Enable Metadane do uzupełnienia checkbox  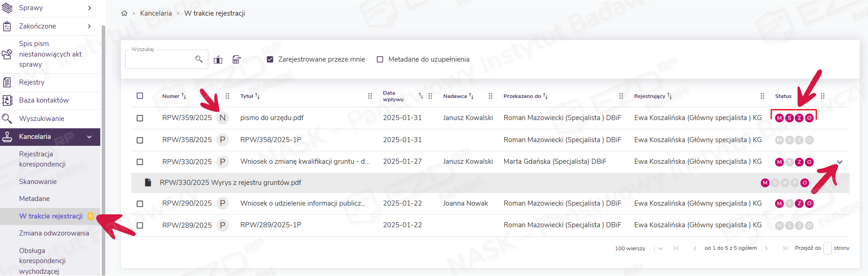(380, 59)
